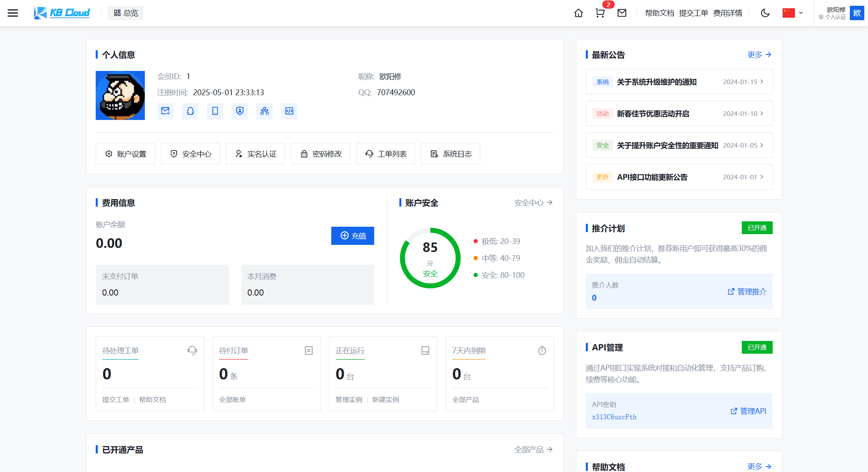
Task: Open the shopping cart with 2 items
Action: click(600, 13)
